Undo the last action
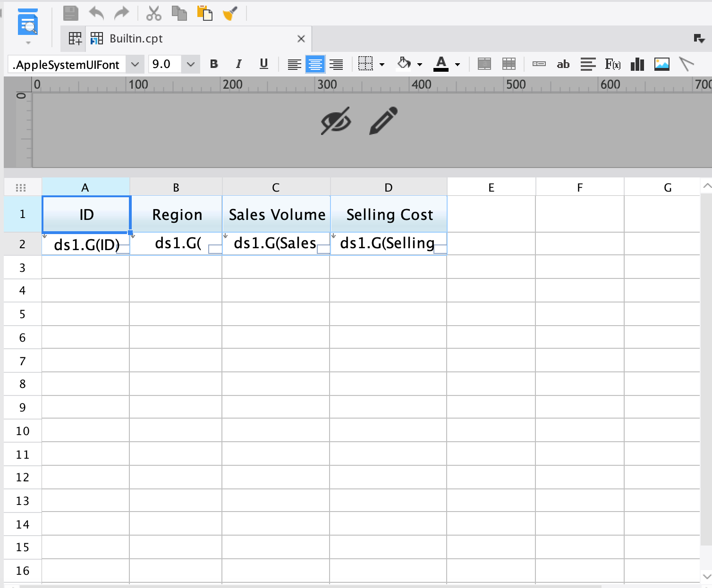 tap(96, 14)
